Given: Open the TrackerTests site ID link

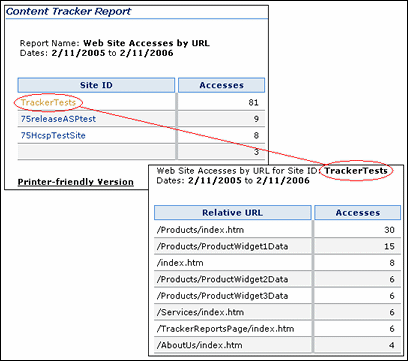Looking at the screenshot, I should coord(48,102).
